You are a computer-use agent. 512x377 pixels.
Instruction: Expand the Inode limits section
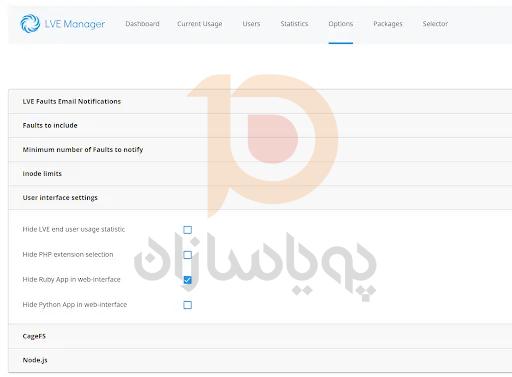pos(260,173)
